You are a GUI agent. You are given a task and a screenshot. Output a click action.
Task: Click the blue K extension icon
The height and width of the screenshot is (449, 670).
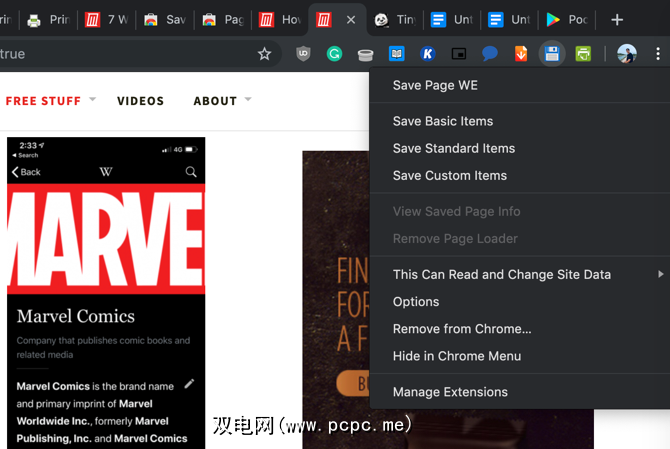[428, 54]
